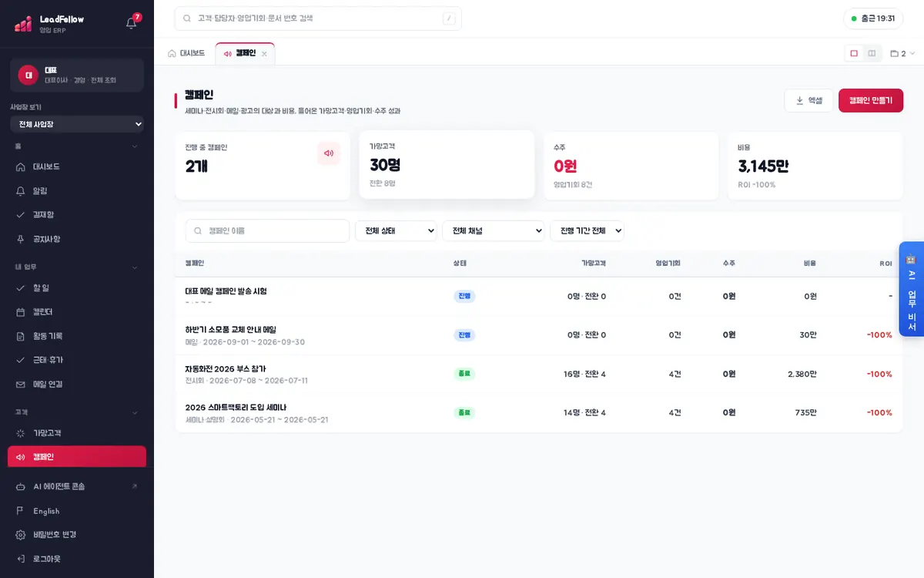Click the megaphone icon in 진행 중 캠페인 card
Viewport: 924px width, 578px height.
[329, 153]
